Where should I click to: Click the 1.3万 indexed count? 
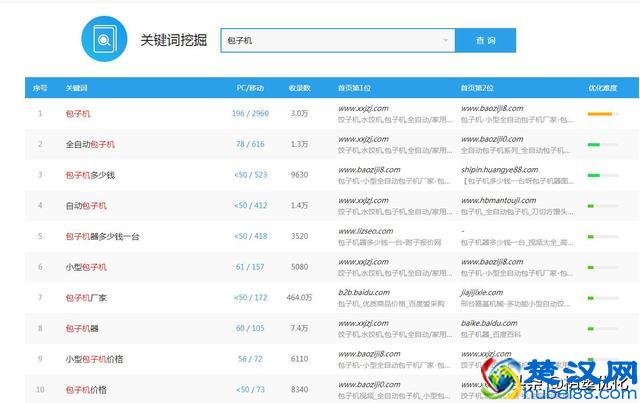click(x=299, y=144)
